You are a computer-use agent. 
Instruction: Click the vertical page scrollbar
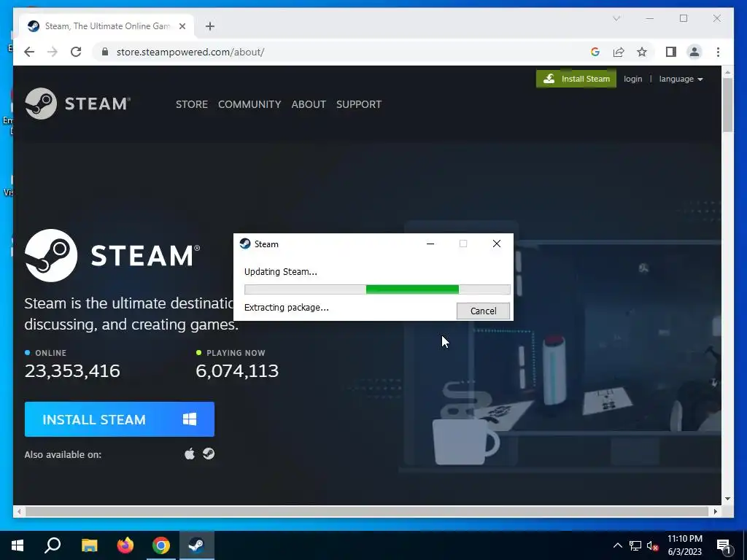[727, 105]
